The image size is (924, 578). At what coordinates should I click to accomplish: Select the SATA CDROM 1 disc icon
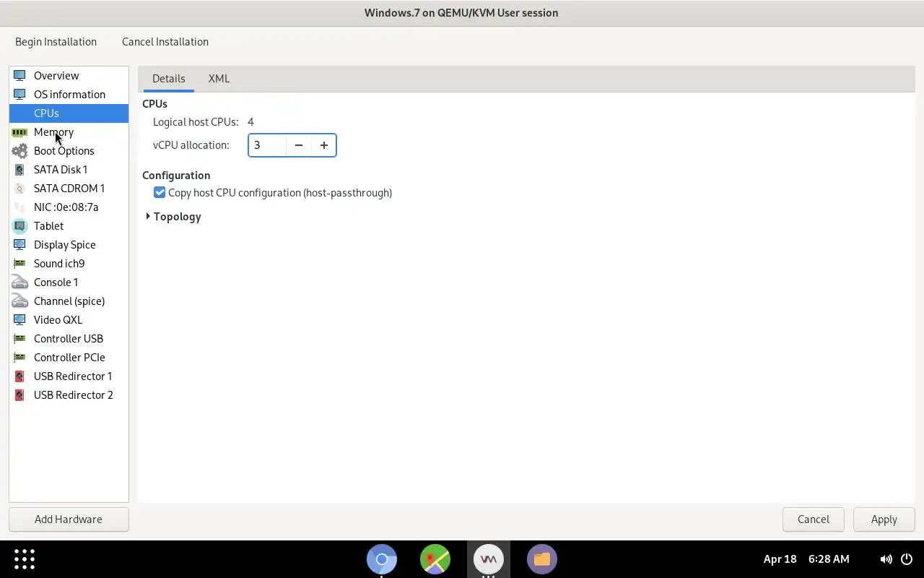click(19, 189)
